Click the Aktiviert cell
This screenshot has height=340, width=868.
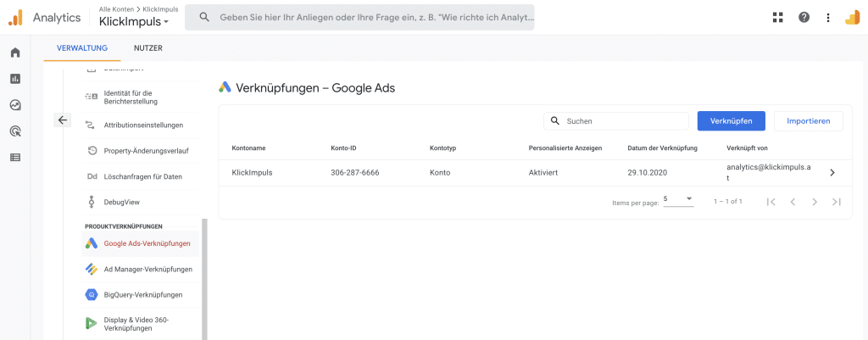click(x=543, y=172)
